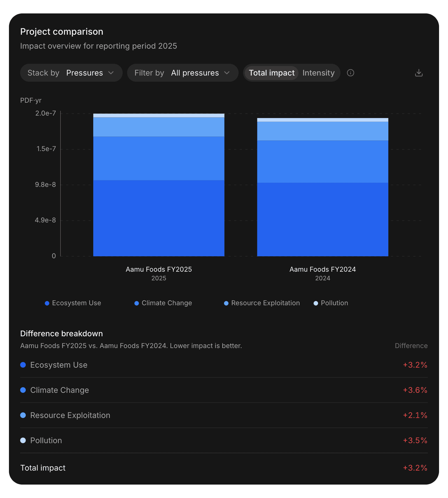This screenshot has width=448, height=498.
Task: Click the download chart icon
Action: coord(419,73)
